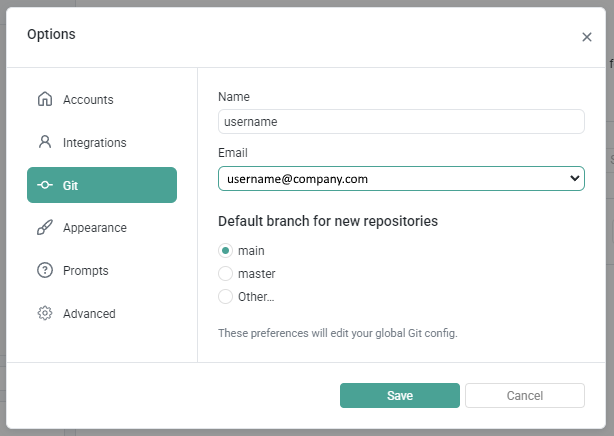Click the Integrations person icon
614x436 pixels.
[x=45, y=142]
